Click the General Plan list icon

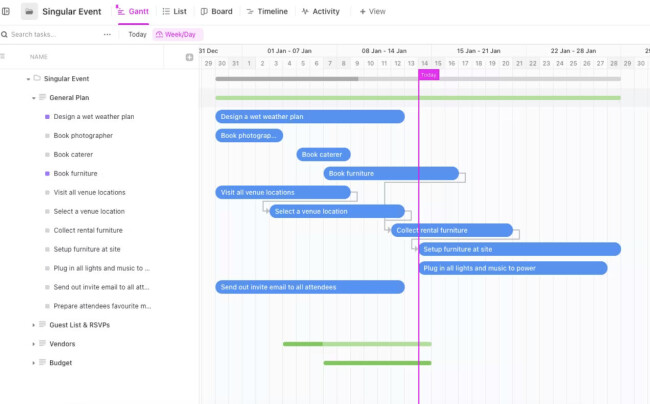click(42, 97)
